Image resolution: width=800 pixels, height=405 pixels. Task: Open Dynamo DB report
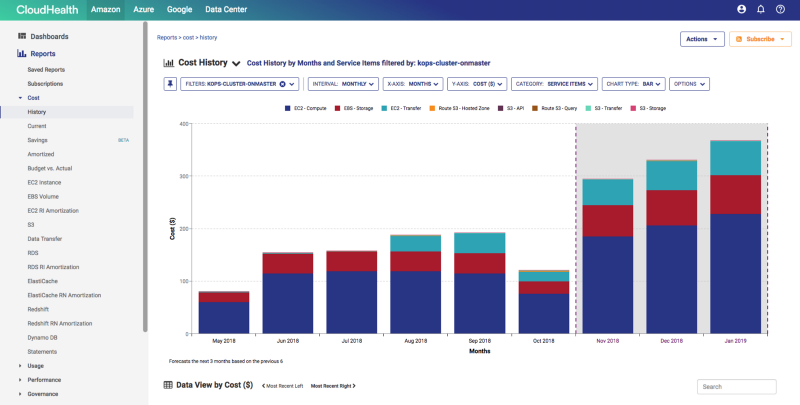click(x=42, y=338)
